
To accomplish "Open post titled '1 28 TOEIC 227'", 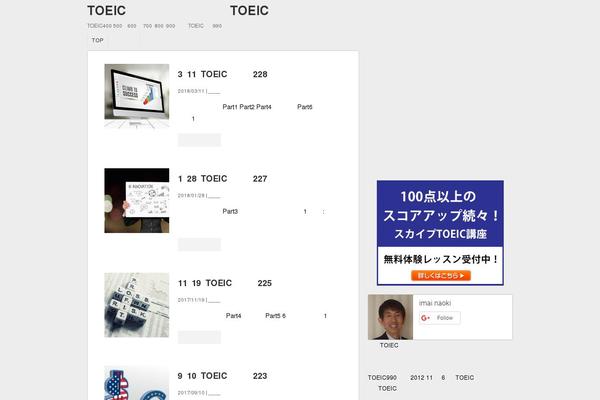I will click(x=222, y=179).
